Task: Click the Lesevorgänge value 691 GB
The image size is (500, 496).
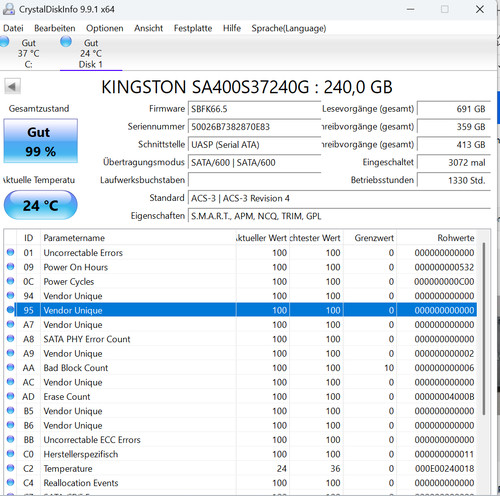Action: 454,109
